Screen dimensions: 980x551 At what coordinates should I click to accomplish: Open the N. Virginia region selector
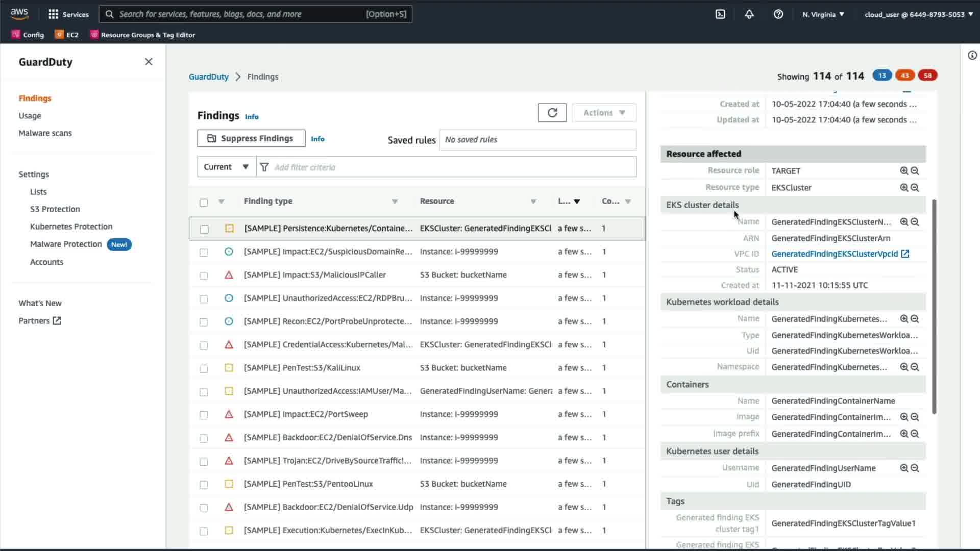click(x=823, y=14)
